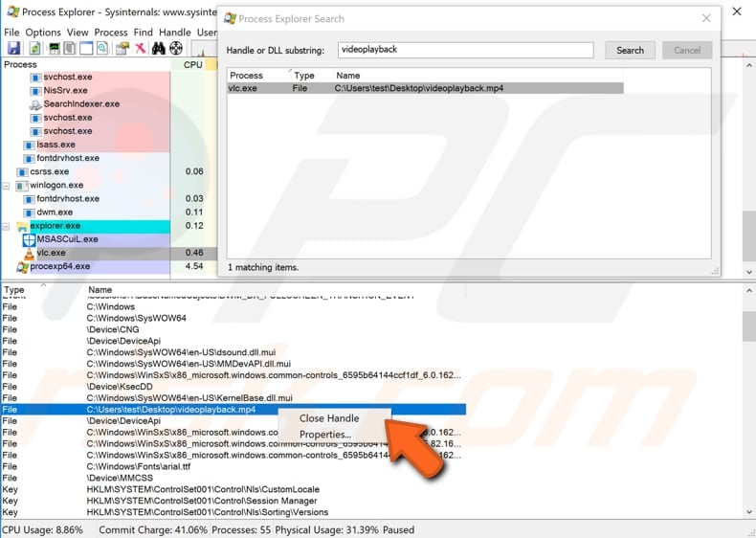Click the shield icon beside MSASCuiL.exe
Screen dimensions: 756x538
30,239
